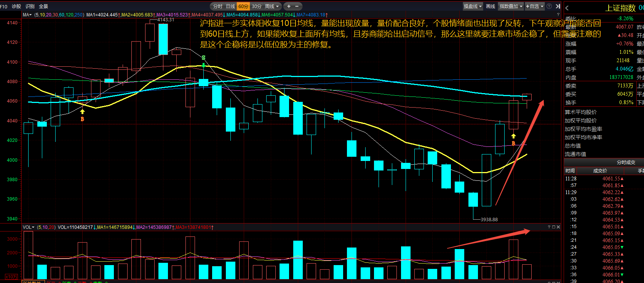Open the F10 menu item

4,6
